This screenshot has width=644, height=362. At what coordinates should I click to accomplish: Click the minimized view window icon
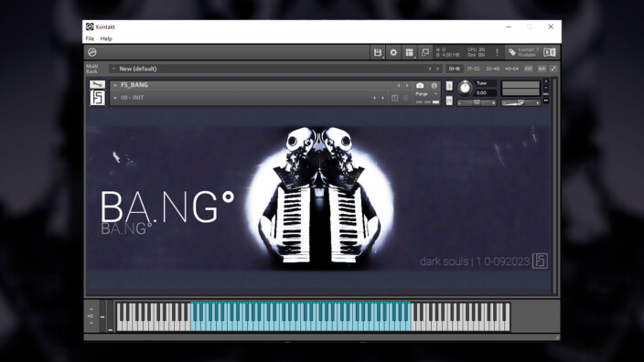[425, 52]
